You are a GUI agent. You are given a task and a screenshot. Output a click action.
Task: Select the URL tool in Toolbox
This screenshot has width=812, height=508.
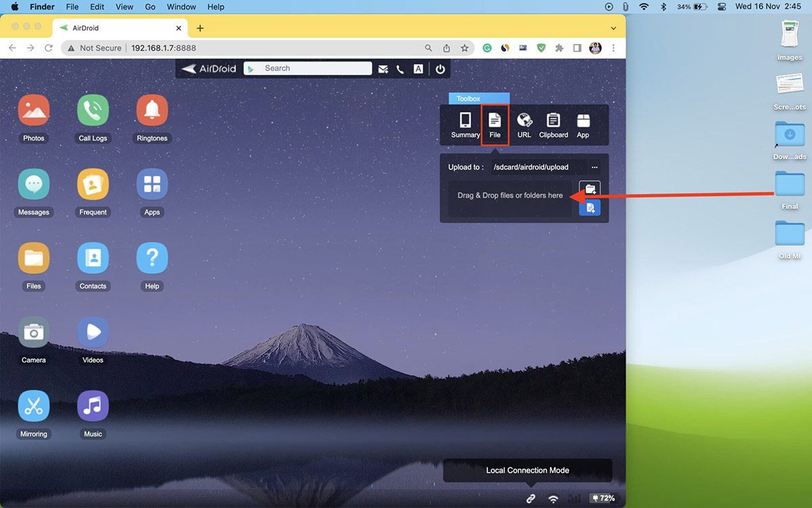(524, 125)
